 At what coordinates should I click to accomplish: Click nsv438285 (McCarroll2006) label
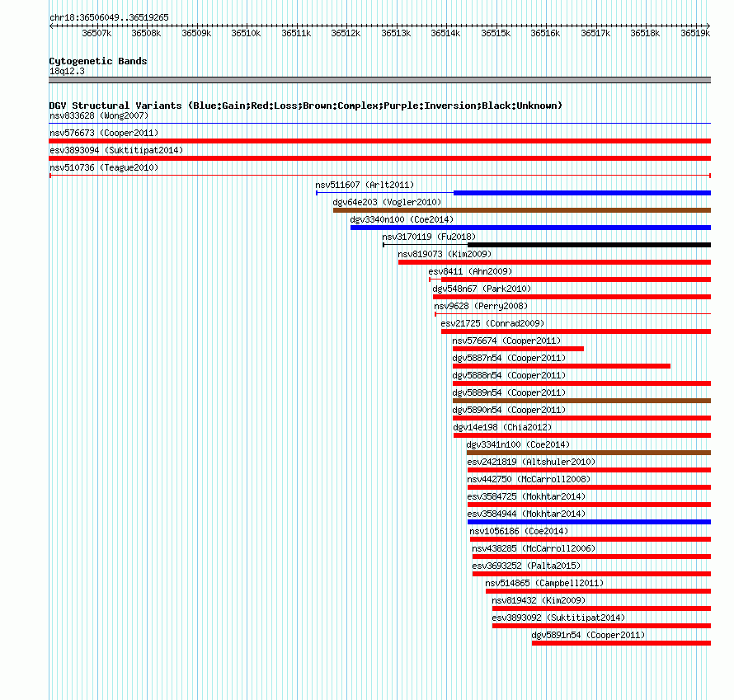click(x=534, y=548)
